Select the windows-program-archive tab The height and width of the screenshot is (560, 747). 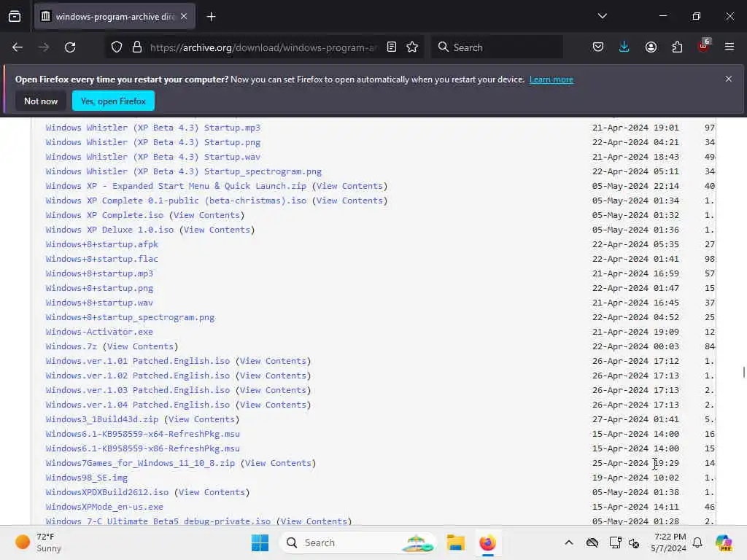114,17
